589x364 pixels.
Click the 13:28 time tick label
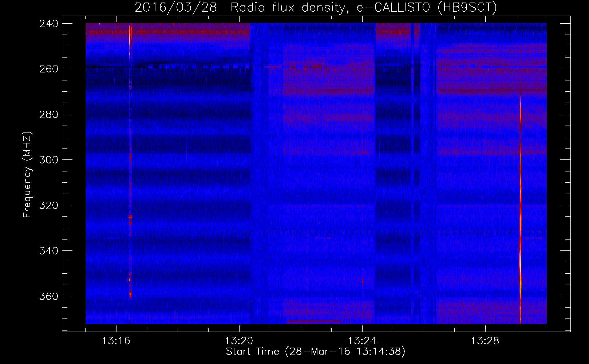point(485,341)
